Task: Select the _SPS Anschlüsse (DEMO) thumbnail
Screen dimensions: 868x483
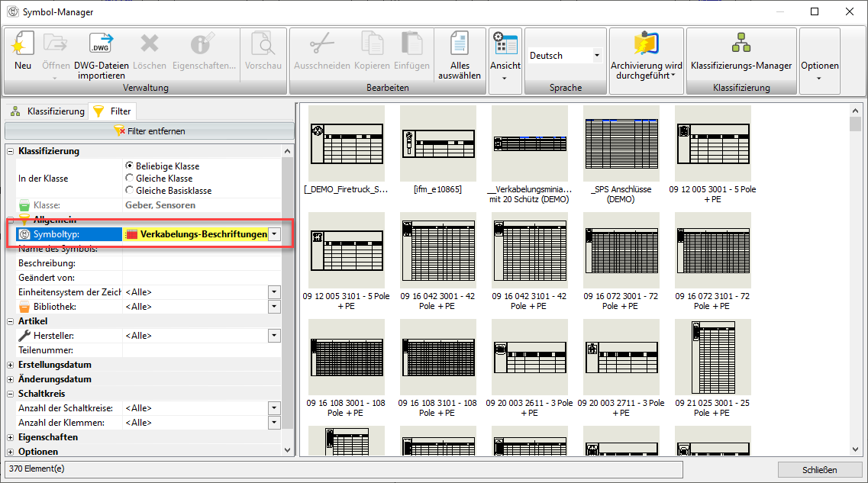Action: click(x=621, y=143)
